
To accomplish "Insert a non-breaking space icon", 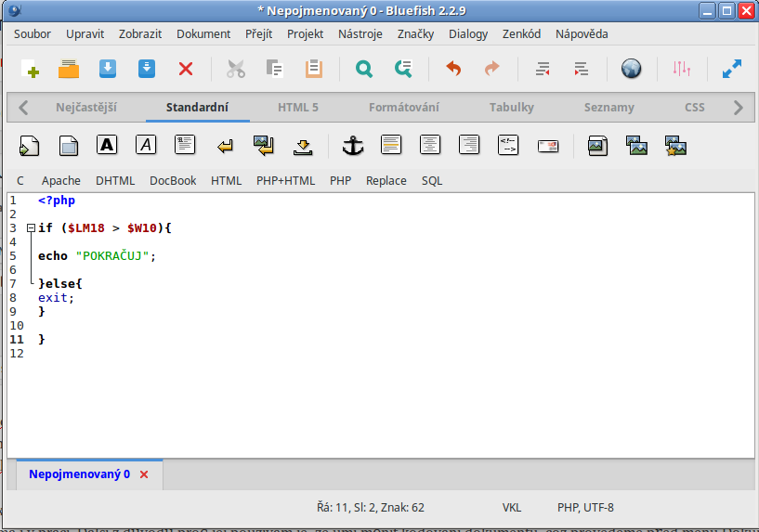I will pos(303,146).
